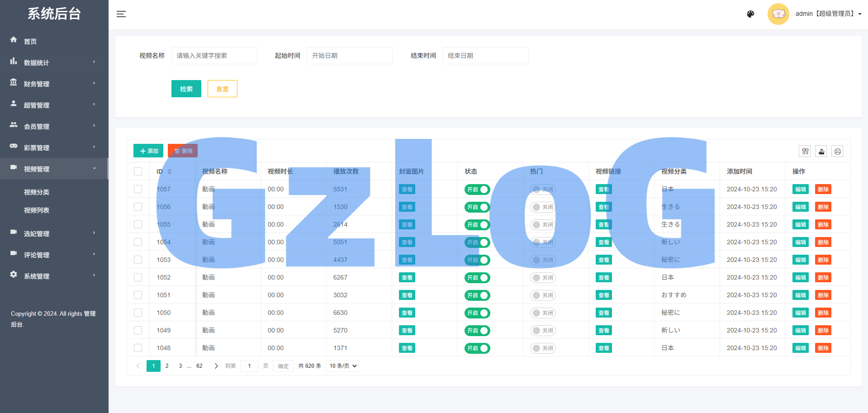Open the 视频分类 submenu item
This screenshot has height=413, width=868.
tap(36, 192)
